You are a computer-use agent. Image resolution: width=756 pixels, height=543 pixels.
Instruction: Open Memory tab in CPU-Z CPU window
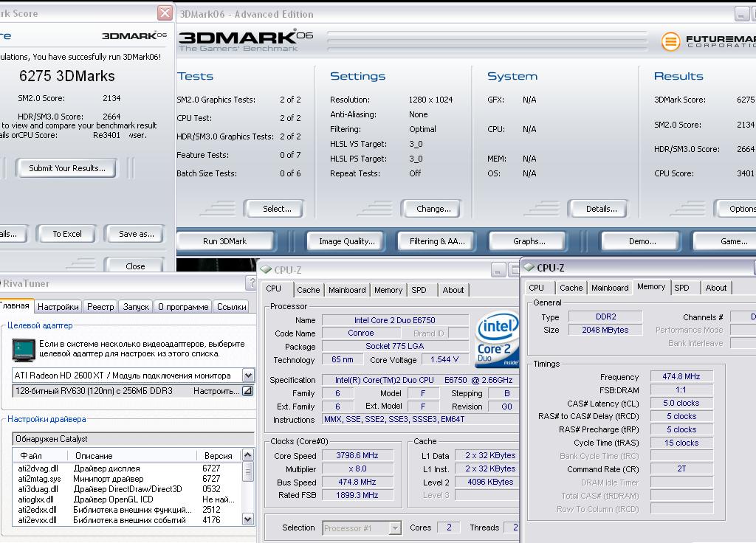pyautogui.click(x=388, y=290)
